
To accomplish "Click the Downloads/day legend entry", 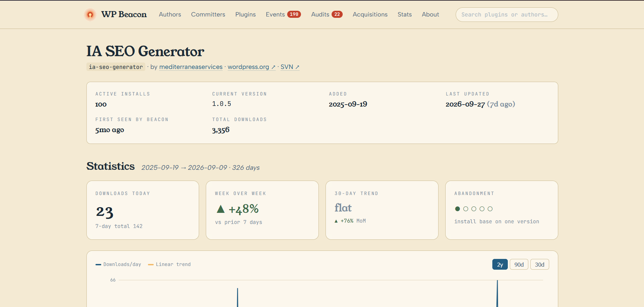I will [x=118, y=264].
